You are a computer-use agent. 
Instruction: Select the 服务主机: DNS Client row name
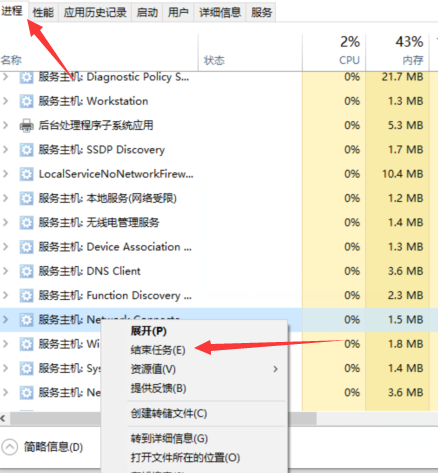click(89, 271)
